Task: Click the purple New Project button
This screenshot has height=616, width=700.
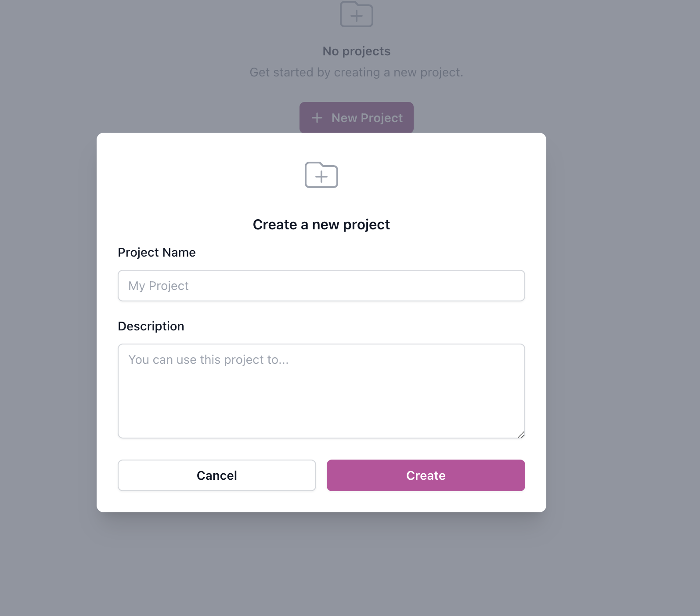Action: pos(356,117)
